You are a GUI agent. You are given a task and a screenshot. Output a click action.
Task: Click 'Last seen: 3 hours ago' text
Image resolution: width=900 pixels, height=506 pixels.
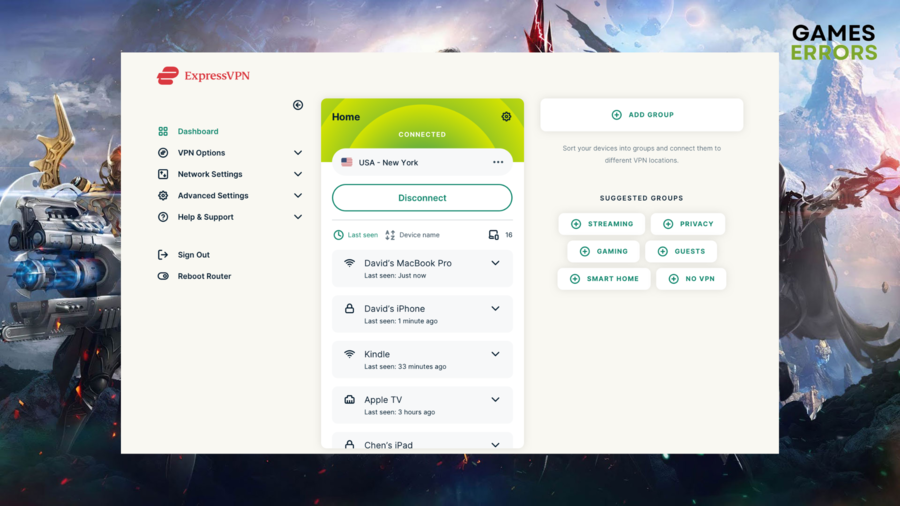coord(399,412)
